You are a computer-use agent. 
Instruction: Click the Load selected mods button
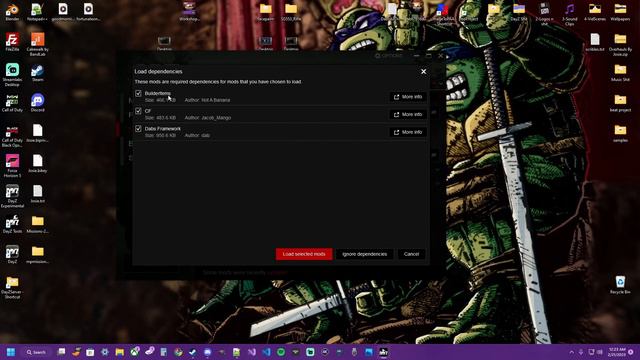304,254
